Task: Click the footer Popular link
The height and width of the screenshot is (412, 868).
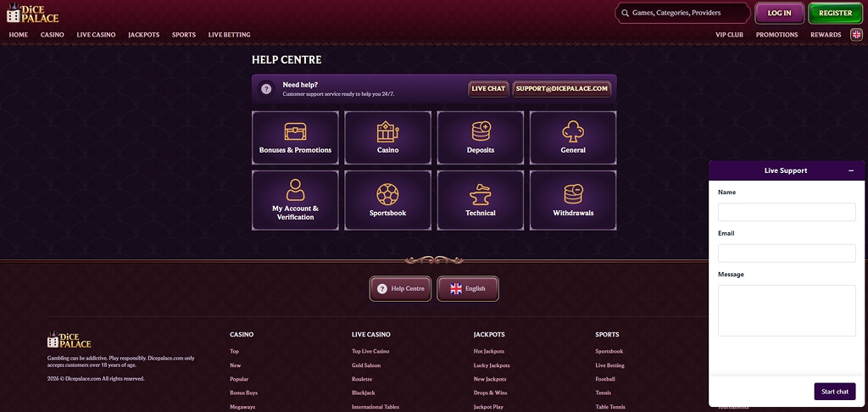Action: click(x=239, y=379)
